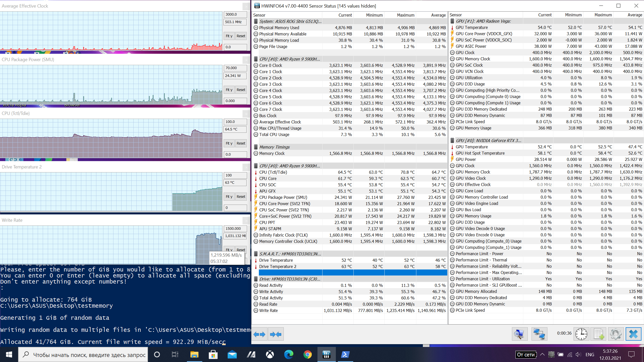Click the Sensor column header in left table
644x362 pixels.
pos(288,15)
